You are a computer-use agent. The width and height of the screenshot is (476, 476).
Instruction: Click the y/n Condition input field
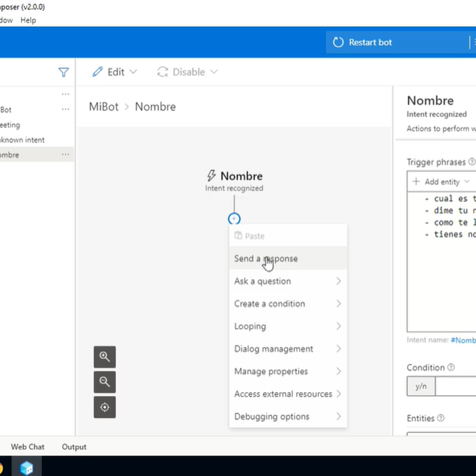(420, 386)
